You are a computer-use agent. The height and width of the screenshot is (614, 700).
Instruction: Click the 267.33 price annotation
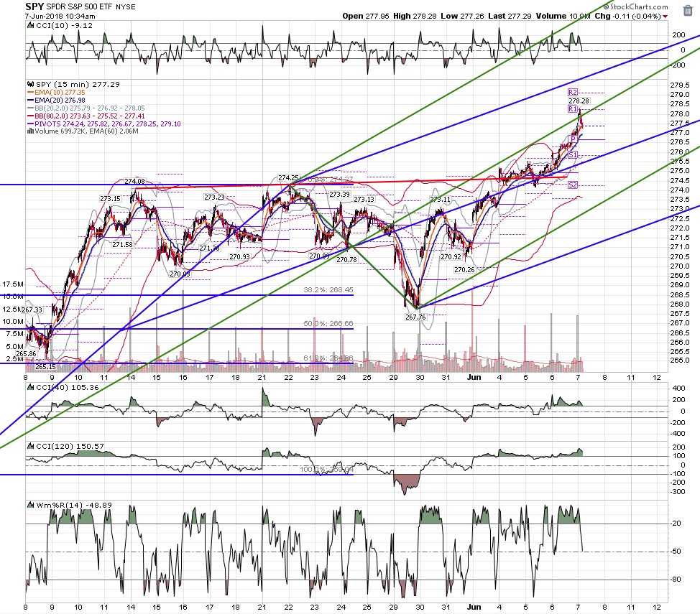[x=32, y=310]
